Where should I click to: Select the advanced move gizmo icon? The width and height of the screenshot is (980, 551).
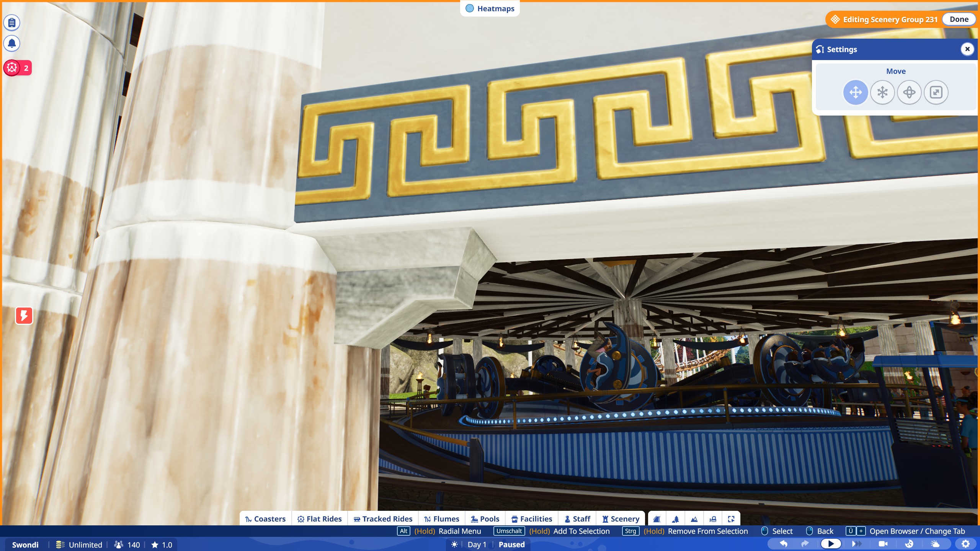909,92
